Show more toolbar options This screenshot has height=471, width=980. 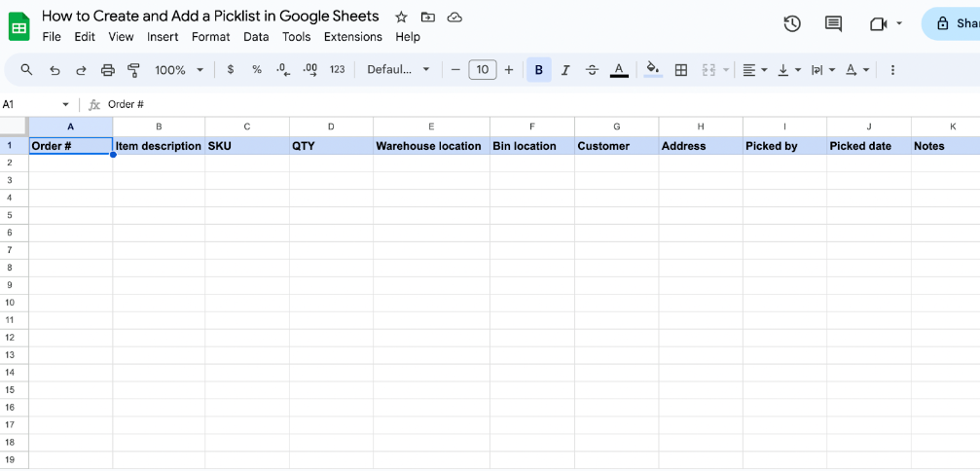[x=892, y=70]
